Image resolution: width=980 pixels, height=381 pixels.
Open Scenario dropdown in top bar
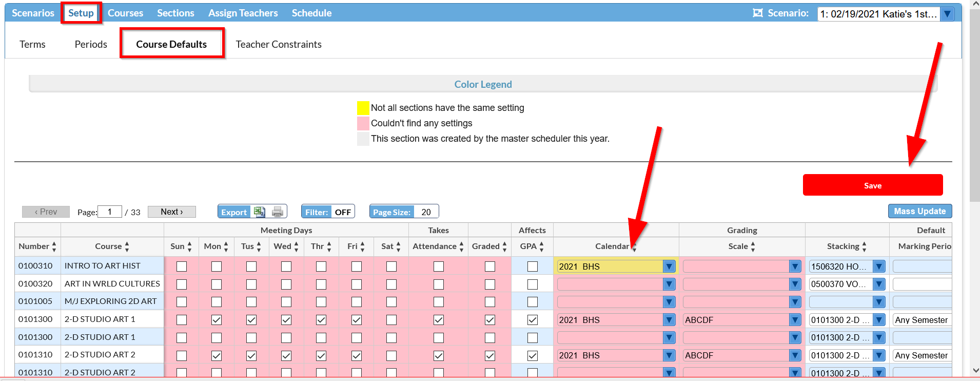coord(947,14)
